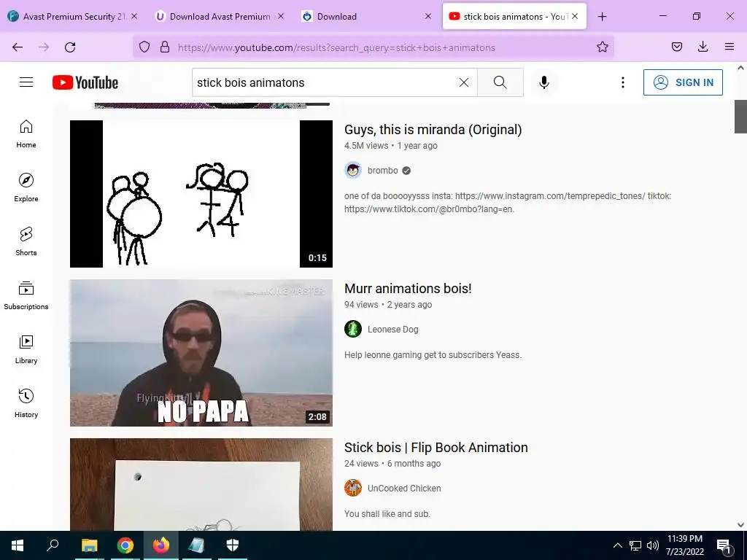Open Subscriptions in the sidebar
Image resolution: width=747 pixels, height=560 pixels.
point(26,295)
